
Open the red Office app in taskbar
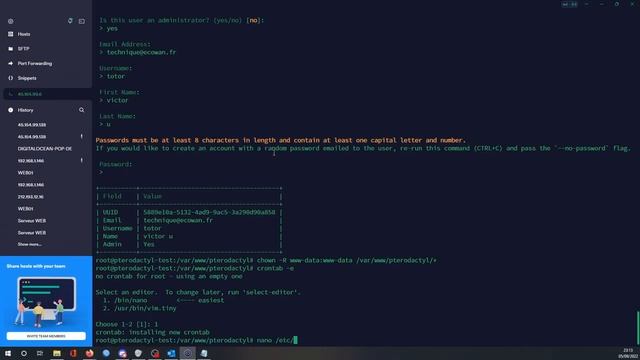(x=73, y=353)
